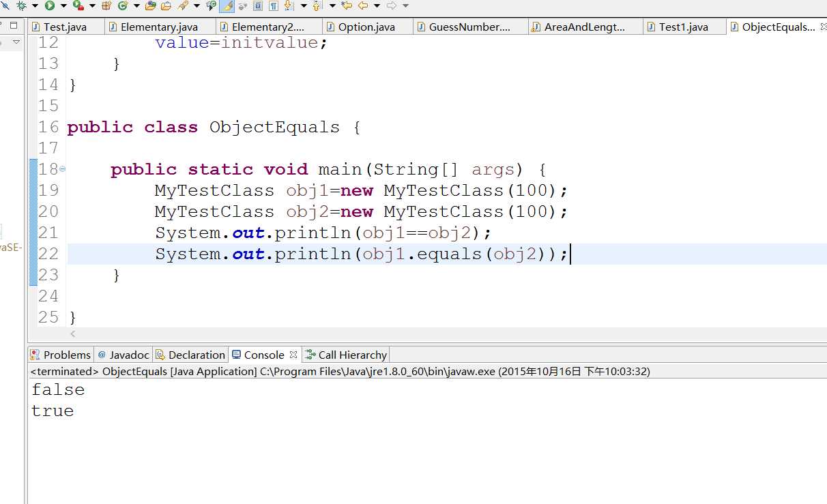The image size is (827, 504).
Task: Close the Console view tab
Action: pyautogui.click(x=293, y=355)
